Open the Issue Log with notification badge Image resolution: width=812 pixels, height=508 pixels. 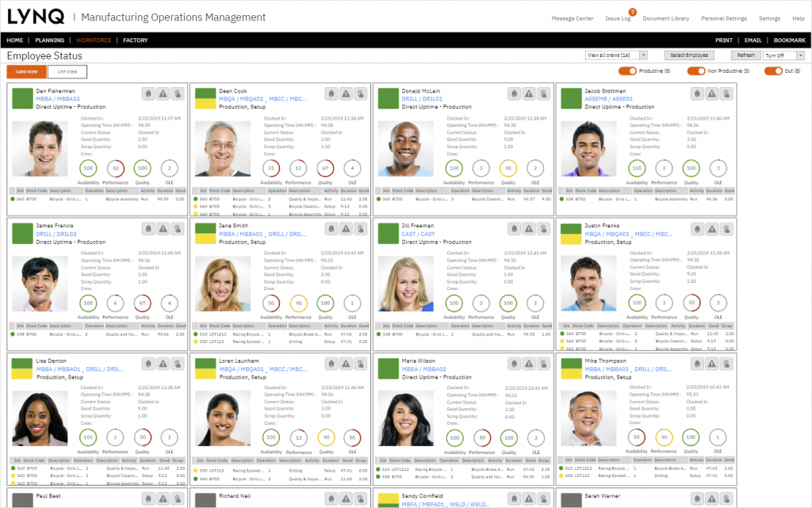coord(619,18)
